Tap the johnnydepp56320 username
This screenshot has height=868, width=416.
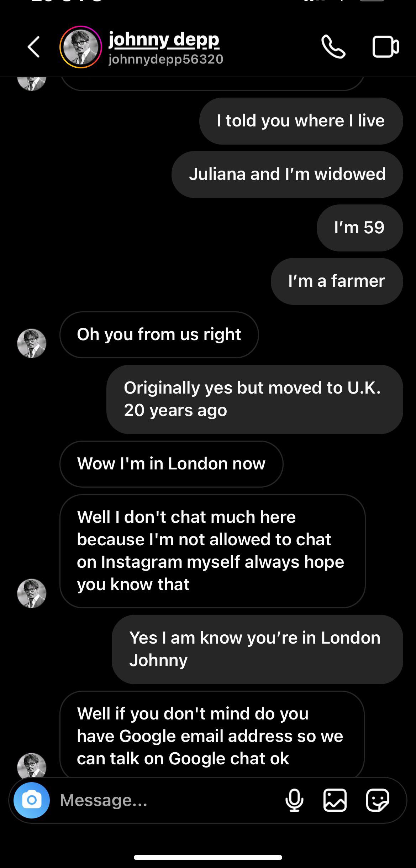click(x=166, y=59)
